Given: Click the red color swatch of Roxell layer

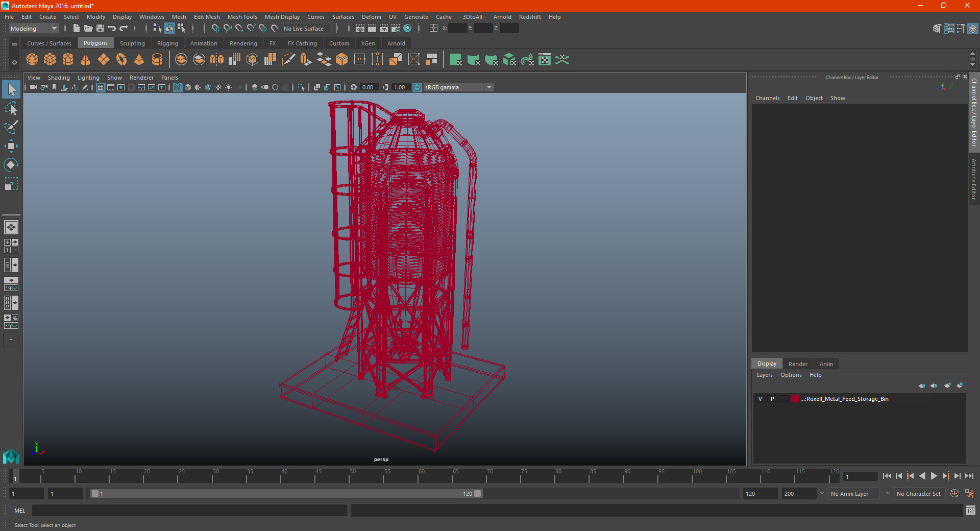Looking at the screenshot, I should point(795,399).
